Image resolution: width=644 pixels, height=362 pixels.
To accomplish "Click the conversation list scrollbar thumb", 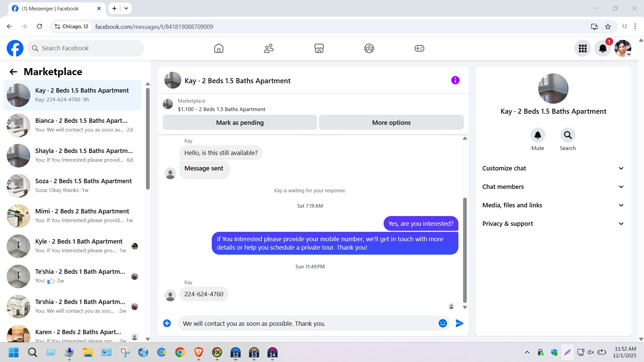I will pos(148,139).
